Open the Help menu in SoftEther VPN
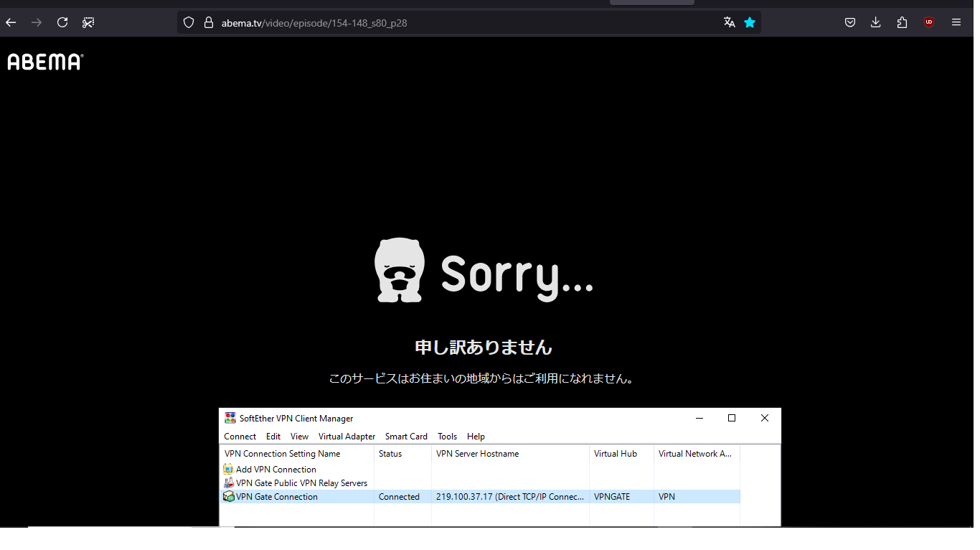Screen dimensions: 980x550 (x=476, y=437)
